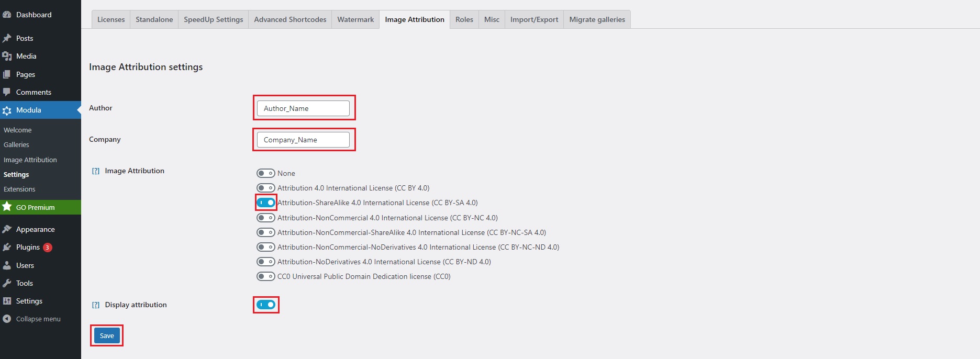Enable Attribution 4.0 International License (CC BY 4.0)

click(x=265, y=188)
